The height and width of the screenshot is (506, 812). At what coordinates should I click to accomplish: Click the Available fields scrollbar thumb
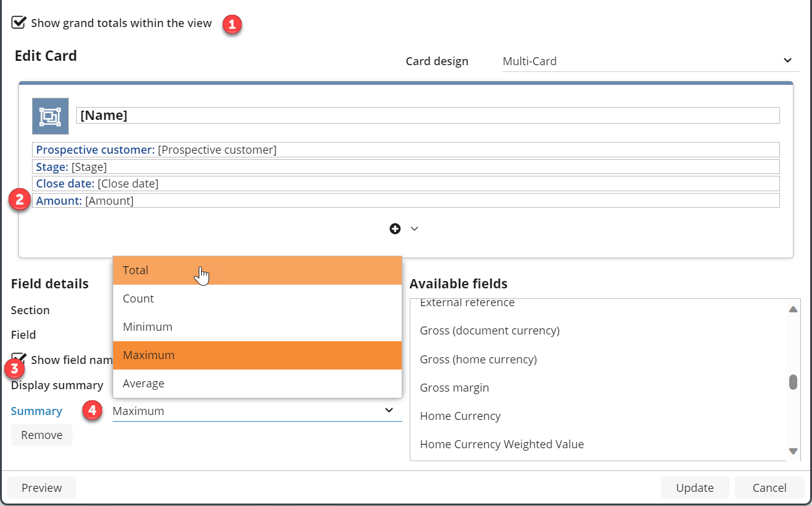793,382
